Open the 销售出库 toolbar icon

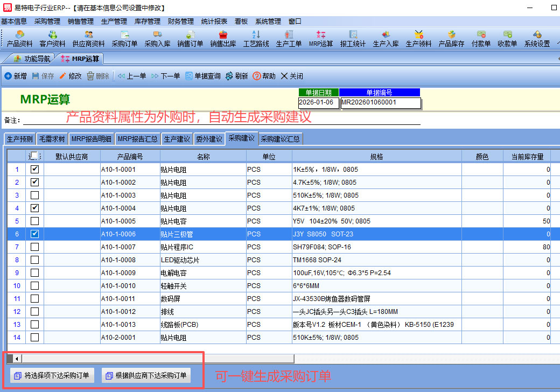pos(223,38)
